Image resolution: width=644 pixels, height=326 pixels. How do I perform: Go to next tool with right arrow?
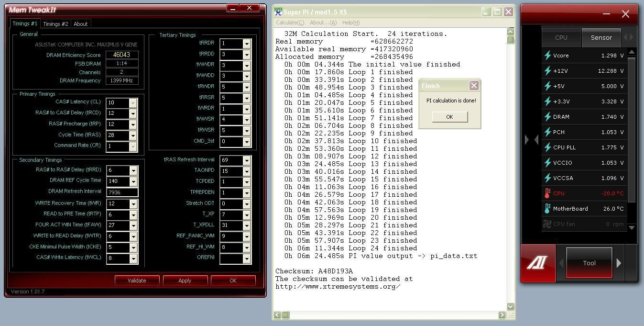point(619,263)
